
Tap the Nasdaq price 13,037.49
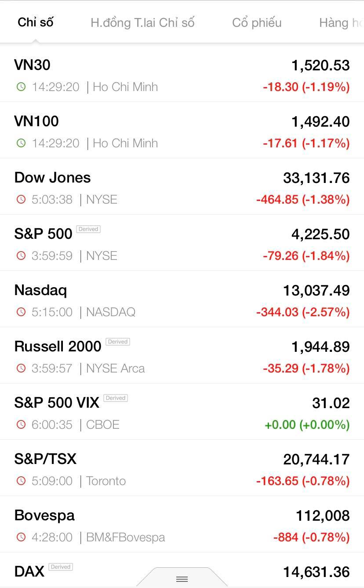coord(316,290)
